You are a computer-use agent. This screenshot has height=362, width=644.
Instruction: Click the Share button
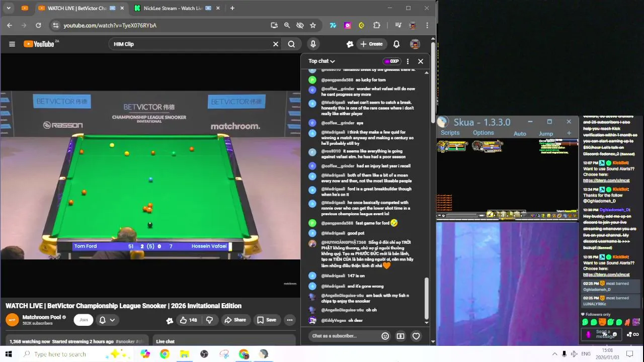(235, 320)
